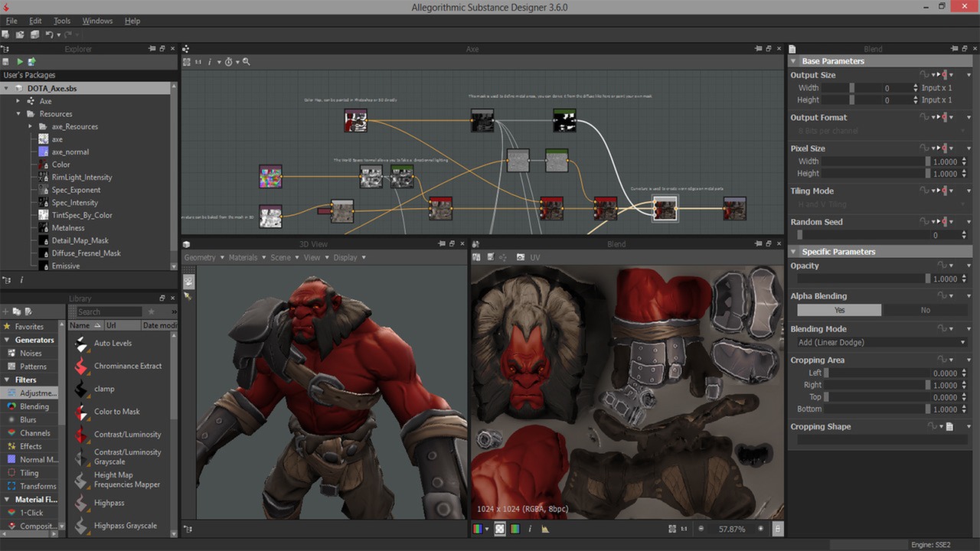Viewport: 980px width, 551px height.
Task: Click the publish icon in Explorer toolbar
Action: coord(32,61)
